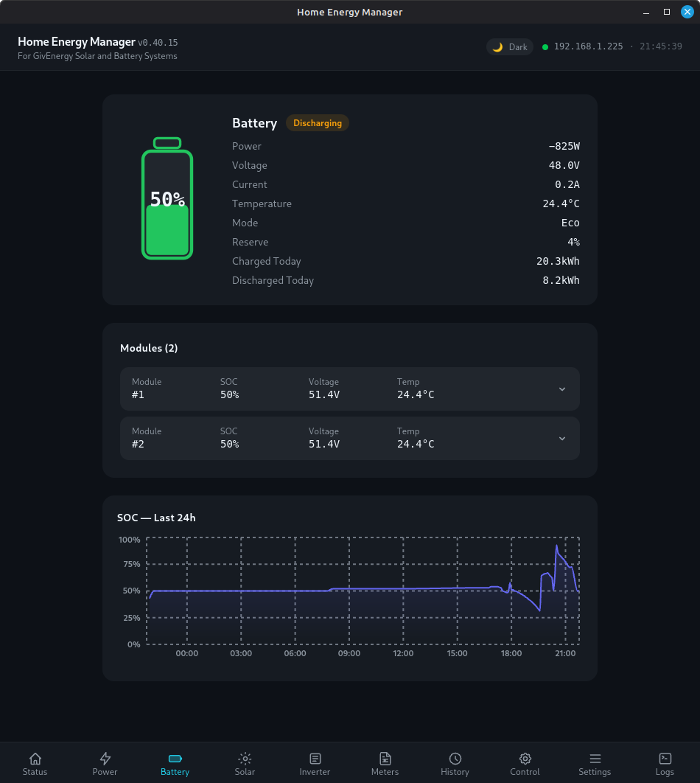Click the 21:45:39 clock text
Screen dimensions: 700x783
[661, 46]
